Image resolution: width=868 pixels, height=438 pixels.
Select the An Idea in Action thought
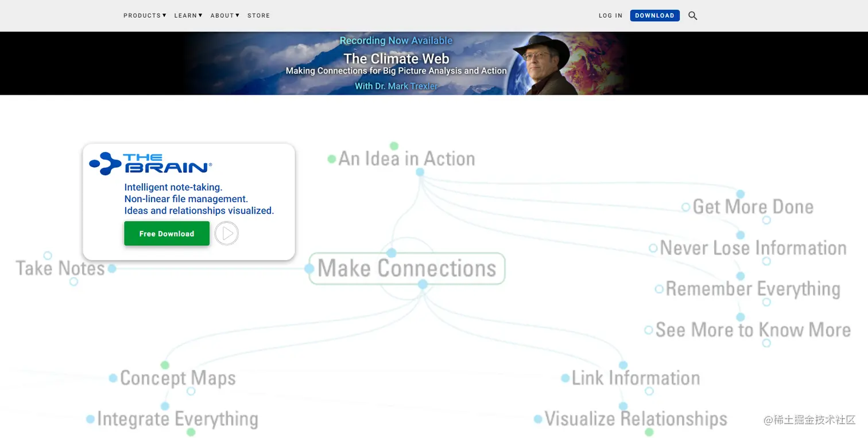[x=406, y=158]
